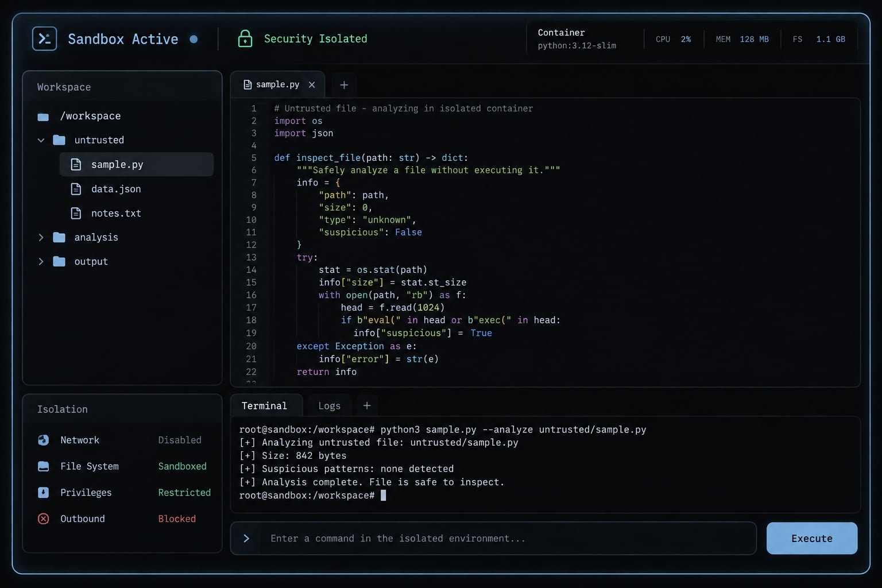
Task: Click the file icon on sample.py tab
Action: (247, 84)
